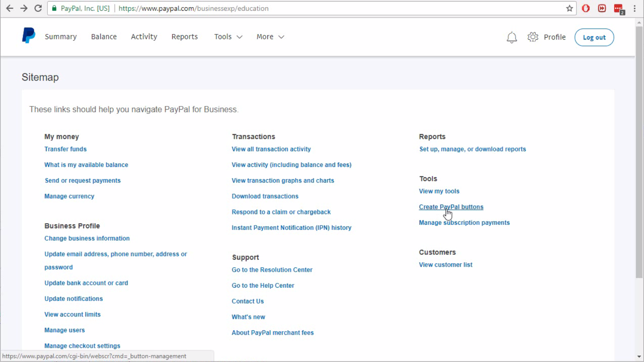Image resolution: width=644 pixels, height=362 pixels.
Task: Click the browser address bar URL
Action: point(194,8)
